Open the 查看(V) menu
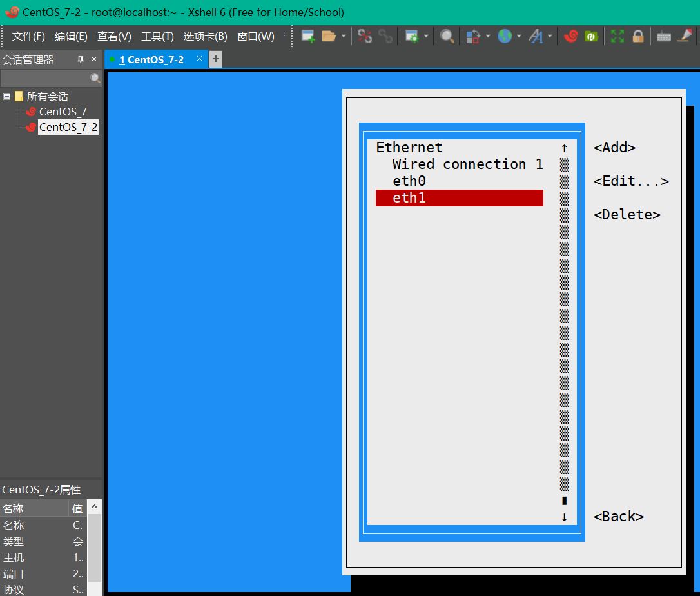This screenshot has width=700, height=596. pos(114,36)
